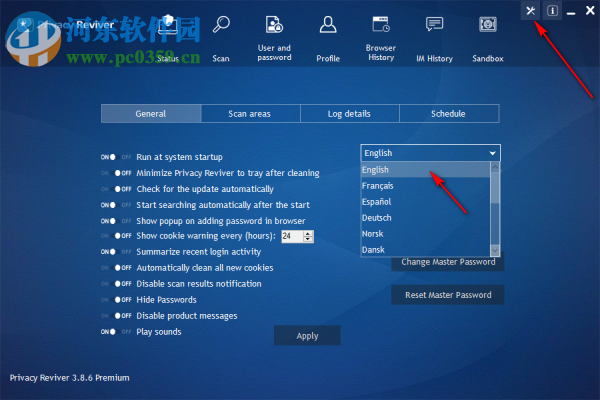Screen dimensions: 600x400
Task: Open the Profile person icon
Action: point(328,24)
